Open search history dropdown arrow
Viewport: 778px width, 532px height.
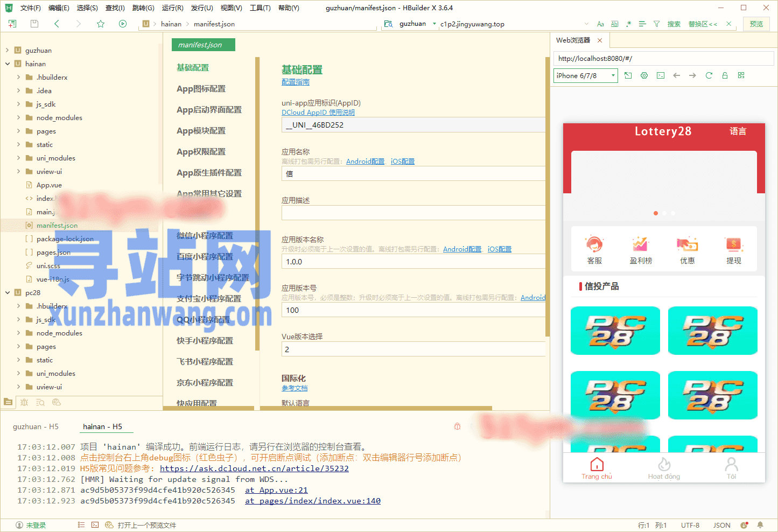[x=586, y=24]
